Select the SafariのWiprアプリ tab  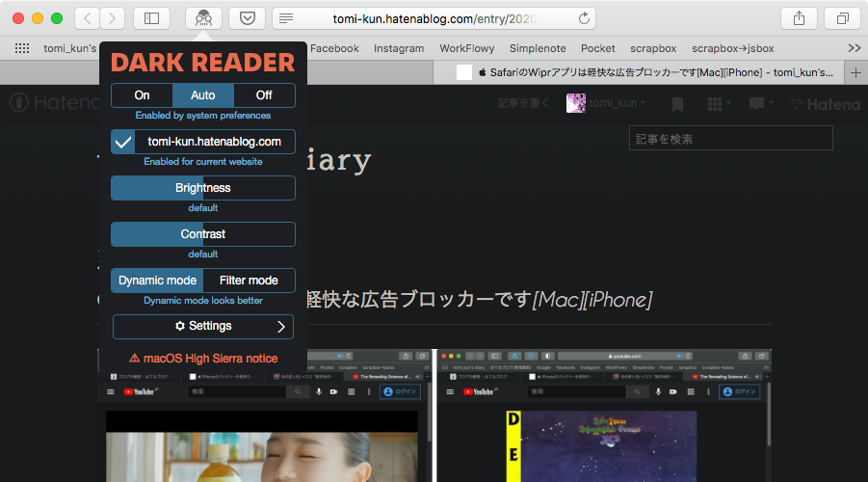[x=639, y=72]
